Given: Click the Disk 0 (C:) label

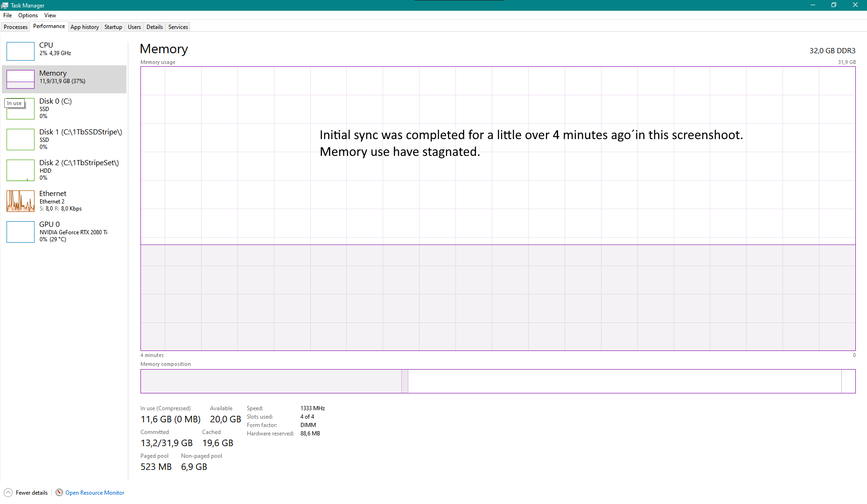Looking at the screenshot, I should point(56,101).
